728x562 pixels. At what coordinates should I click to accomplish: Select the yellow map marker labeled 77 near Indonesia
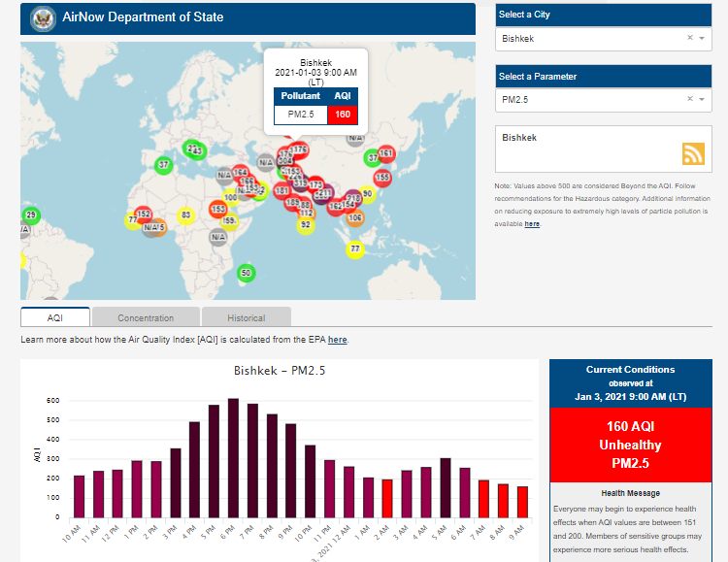(355, 249)
